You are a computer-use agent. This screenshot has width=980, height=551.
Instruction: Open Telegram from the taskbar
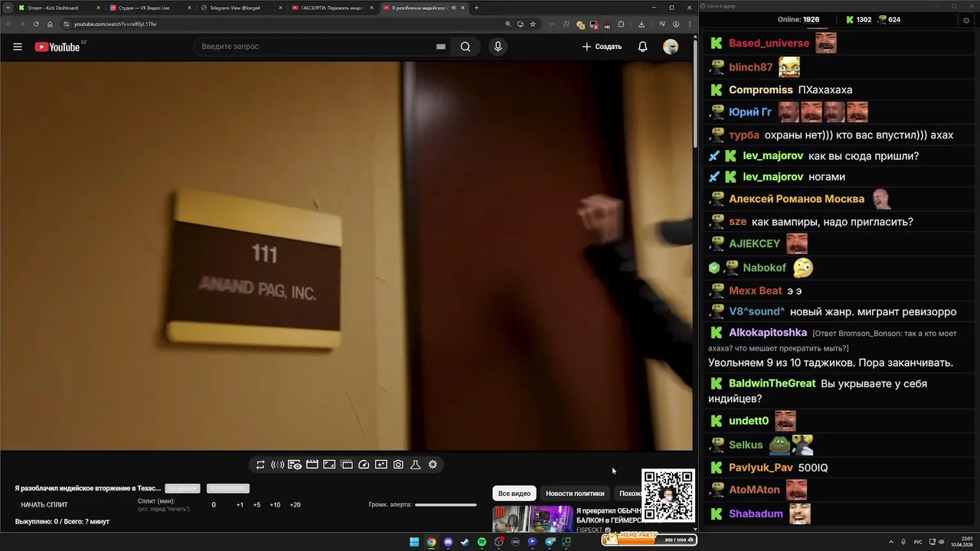550,542
